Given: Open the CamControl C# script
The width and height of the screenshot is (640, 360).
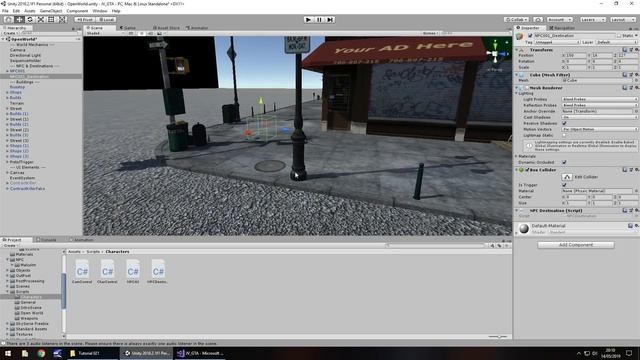Looking at the screenshot, I should pyautogui.click(x=82, y=271).
